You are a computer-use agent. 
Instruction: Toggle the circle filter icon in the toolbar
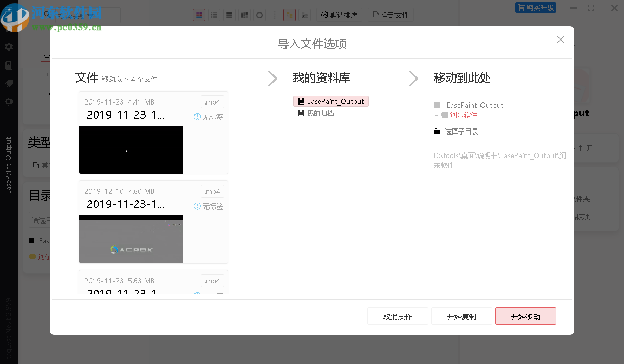(259, 15)
